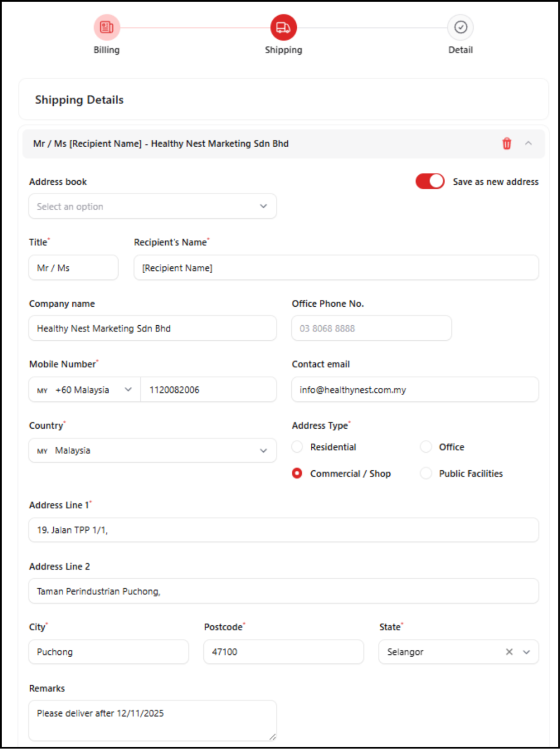Select the Residential address type
560x754 pixels.
(x=297, y=447)
